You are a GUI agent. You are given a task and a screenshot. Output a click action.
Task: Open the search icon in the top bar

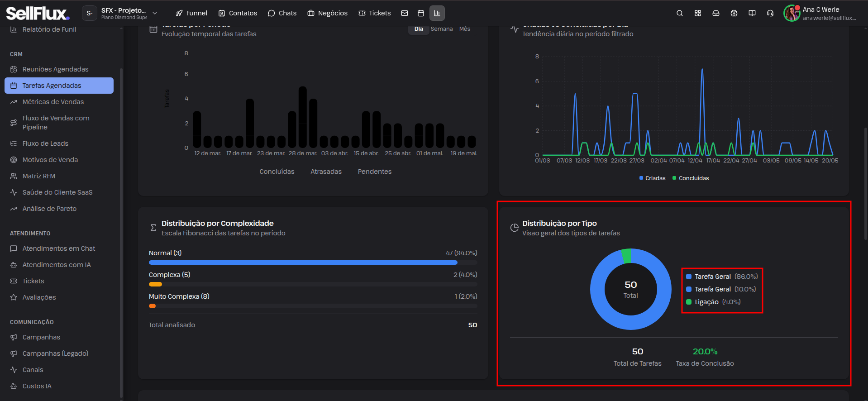(679, 13)
